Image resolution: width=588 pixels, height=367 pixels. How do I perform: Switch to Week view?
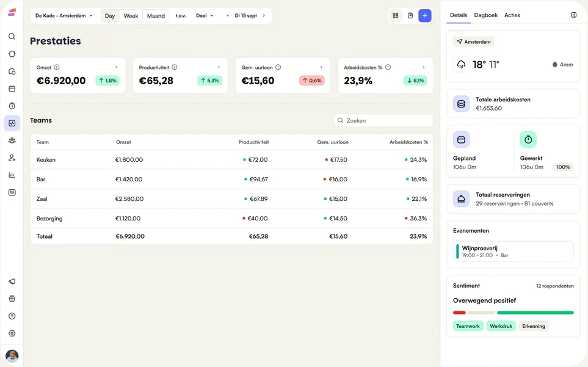(131, 16)
